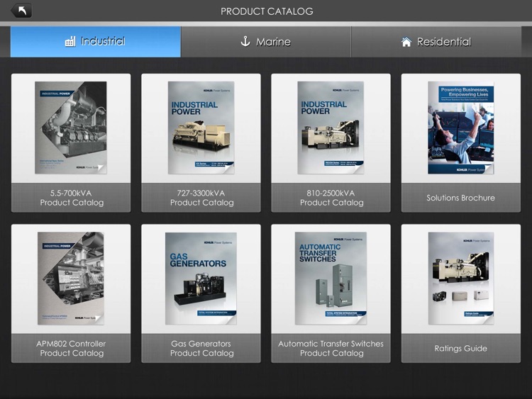The width and height of the screenshot is (532, 399).
Task: Click the PRODUCT CATALOG title text
Action: [x=267, y=11]
